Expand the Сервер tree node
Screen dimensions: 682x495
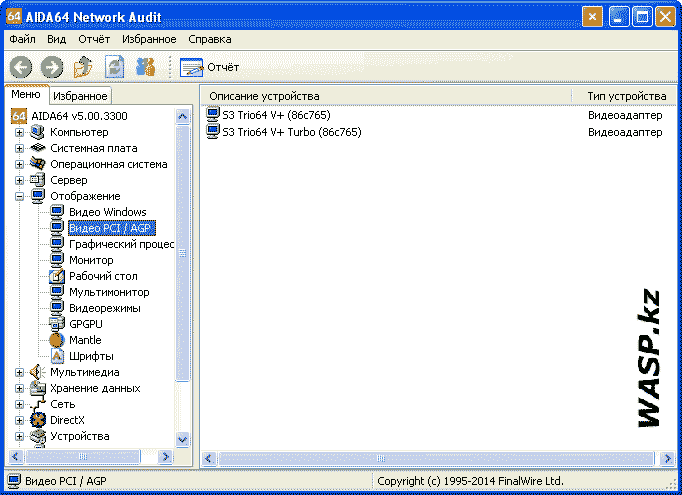[19, 180]
